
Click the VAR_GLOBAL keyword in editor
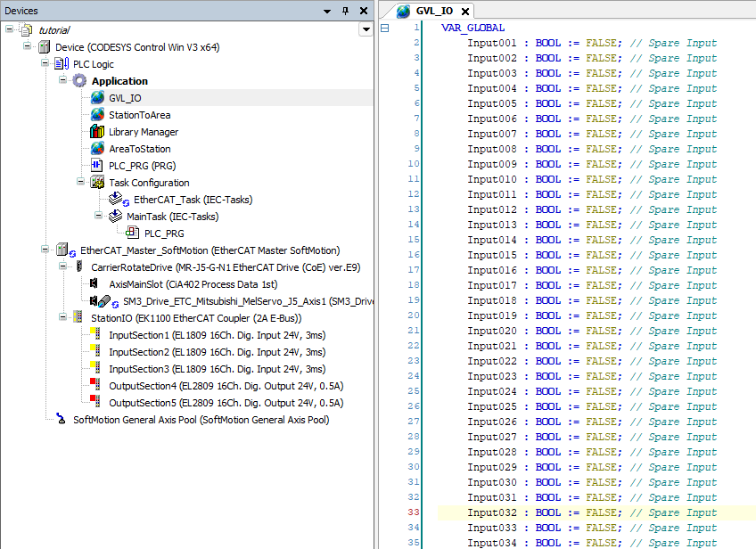click(x=472, y=28)
